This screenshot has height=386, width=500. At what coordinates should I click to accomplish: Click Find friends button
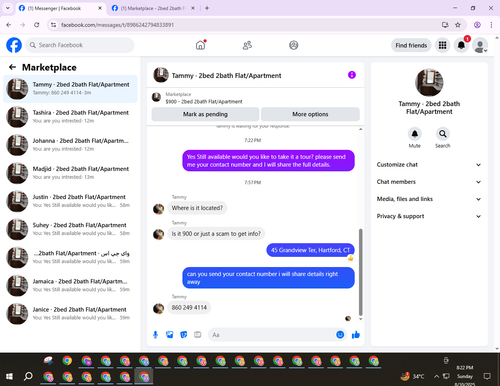(411, 45)
